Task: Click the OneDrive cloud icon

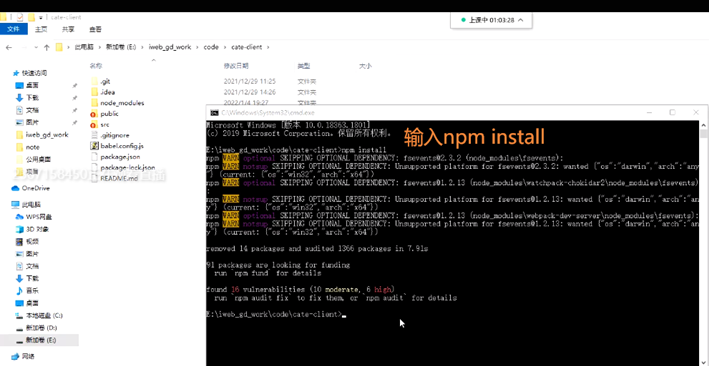Action: [x=15, y=188]
